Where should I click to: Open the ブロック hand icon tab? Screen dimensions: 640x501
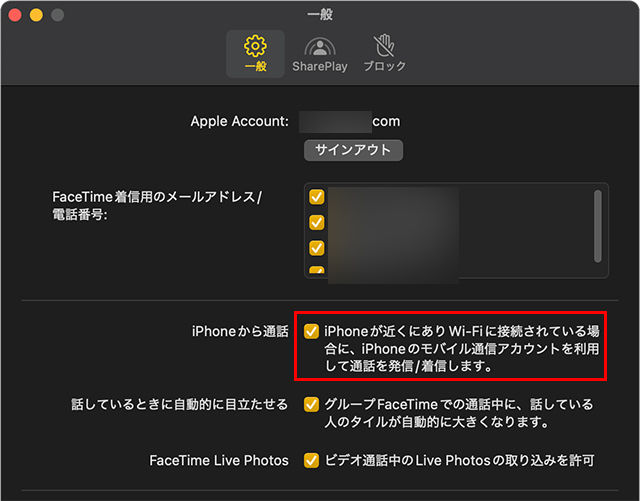click(384, 54)
